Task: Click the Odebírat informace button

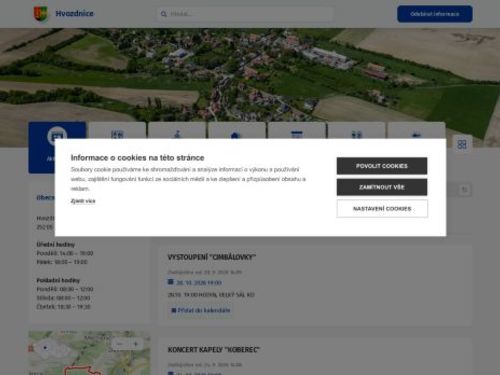Action: (435, 14)
